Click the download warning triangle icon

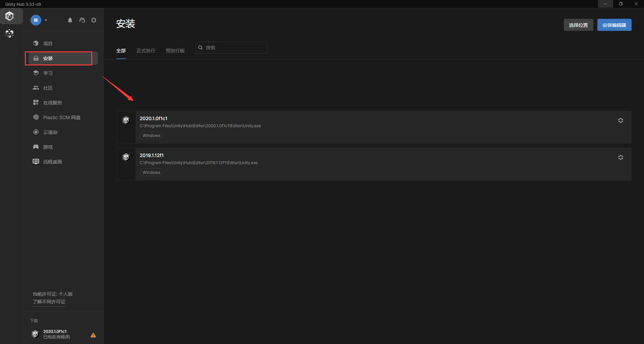click(x=93, y=335)
